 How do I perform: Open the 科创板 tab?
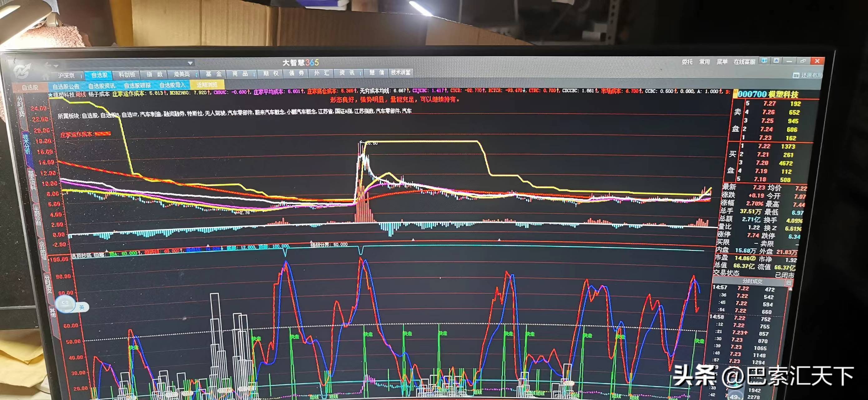point(127,75)
